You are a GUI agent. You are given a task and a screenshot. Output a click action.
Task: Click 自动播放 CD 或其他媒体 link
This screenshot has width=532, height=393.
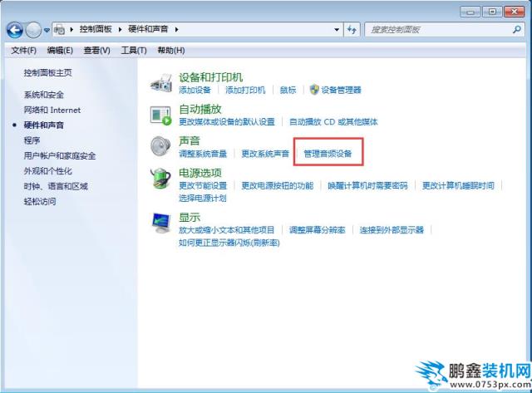point(333,122)
